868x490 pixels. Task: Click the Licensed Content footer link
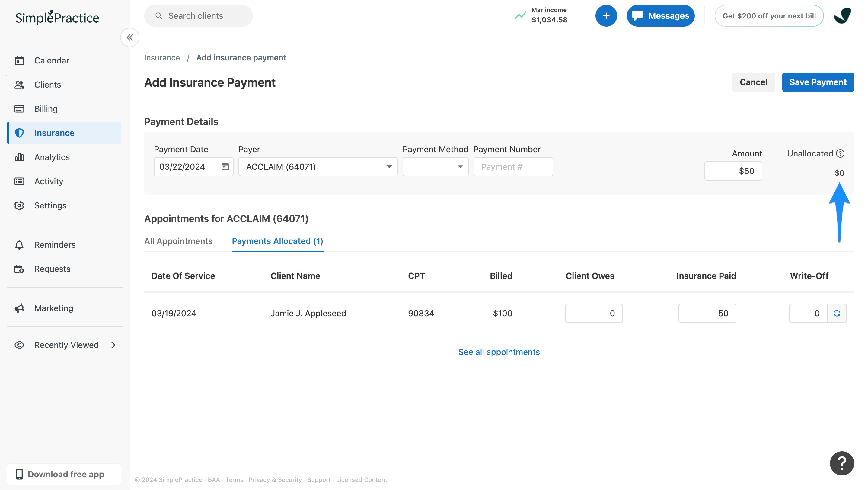coord(361,479)
